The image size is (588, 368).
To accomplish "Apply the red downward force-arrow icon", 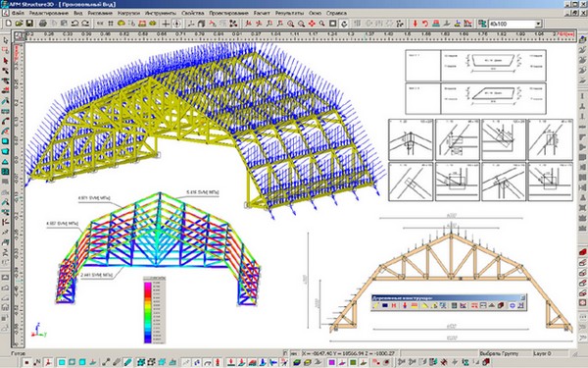I will click(416, 24).
